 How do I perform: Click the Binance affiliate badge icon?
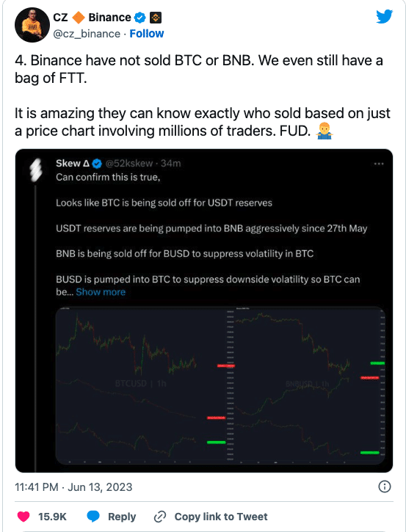pyautogui.click(x=156, y=18)
